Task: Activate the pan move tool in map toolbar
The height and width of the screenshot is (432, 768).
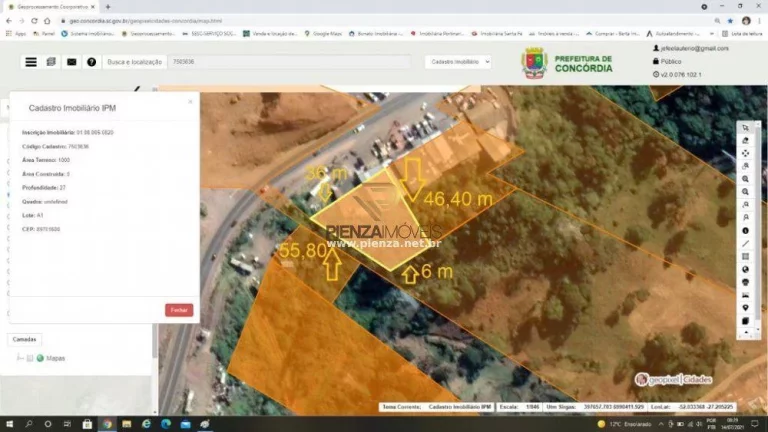Action: [x=745, y=153]
